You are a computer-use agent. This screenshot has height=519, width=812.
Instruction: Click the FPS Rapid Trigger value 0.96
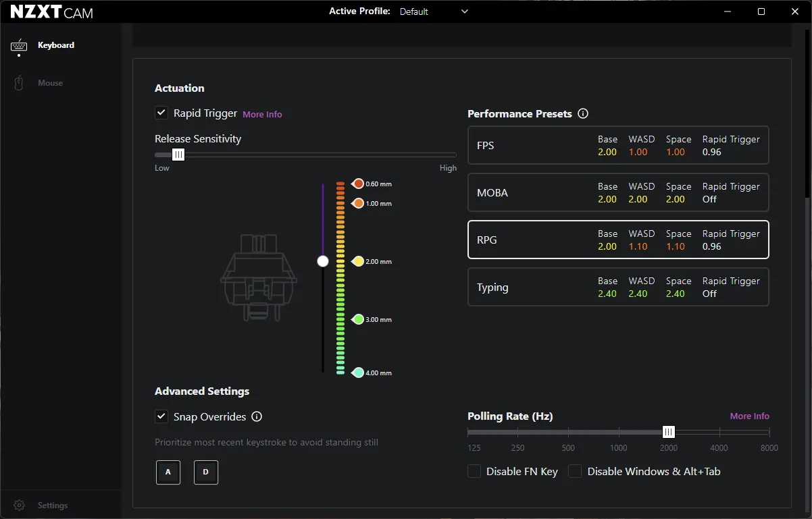(712, 152)
